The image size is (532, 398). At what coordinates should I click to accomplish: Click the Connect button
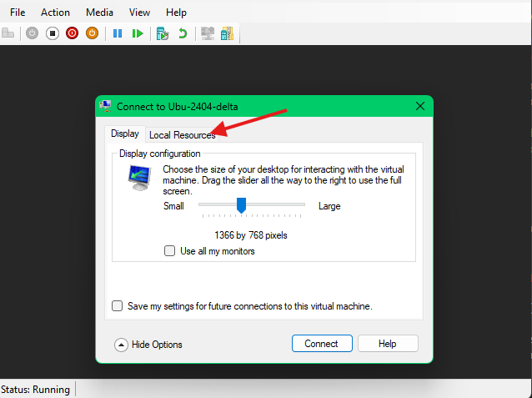pyautogui.click(x=321, y=344)
